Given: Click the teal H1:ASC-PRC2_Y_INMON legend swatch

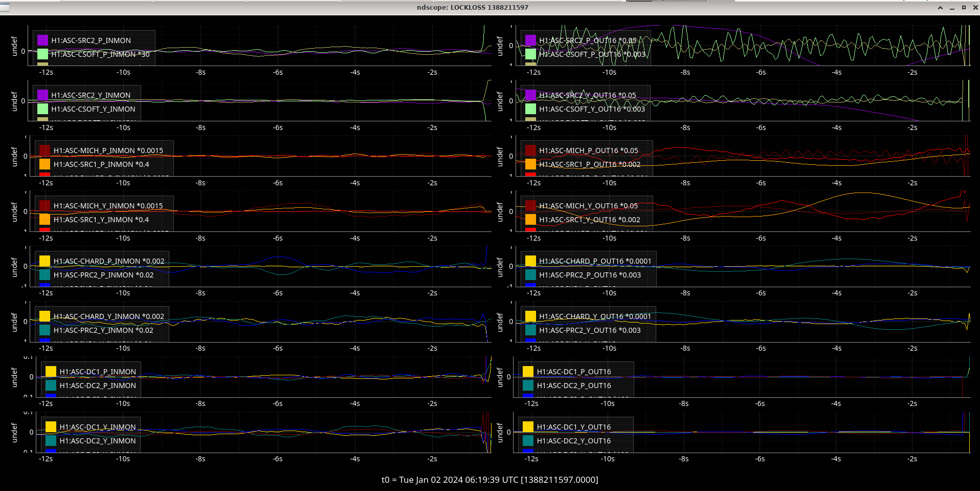Looking at the screenshot, I should pyautogui.click(x=45, y=330).
